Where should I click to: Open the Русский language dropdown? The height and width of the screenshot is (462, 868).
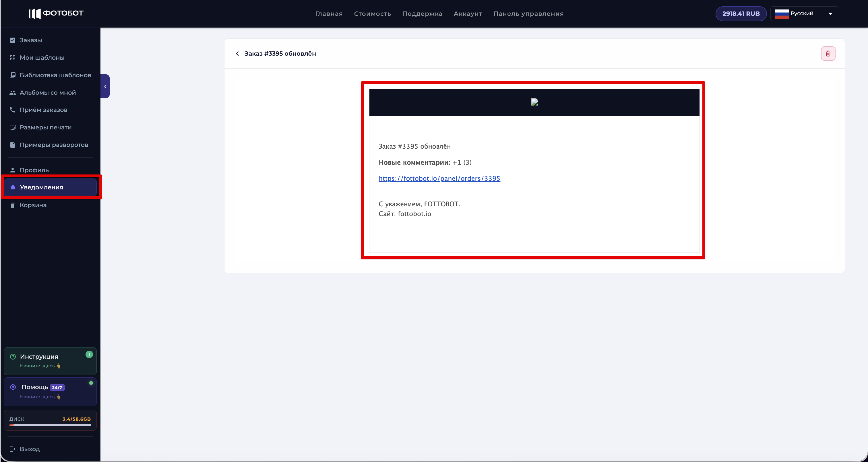point(804,14)
